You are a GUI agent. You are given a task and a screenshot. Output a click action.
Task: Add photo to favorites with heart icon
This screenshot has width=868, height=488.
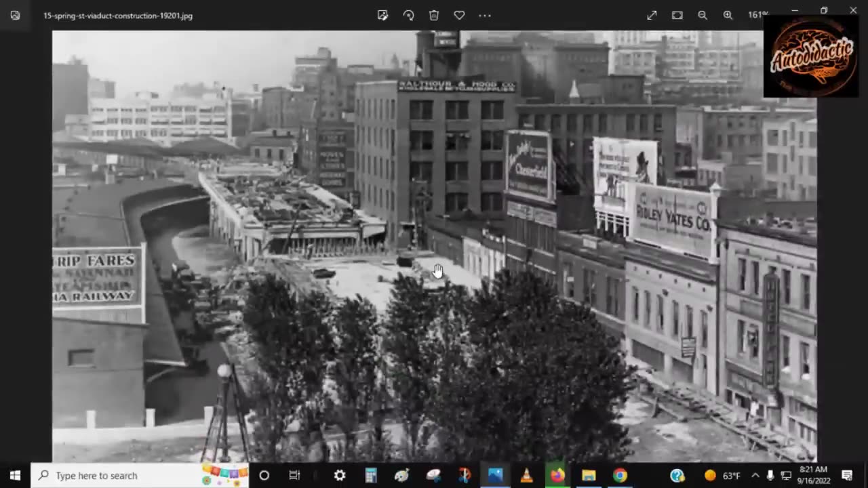pyautogui.click(x=459, y=15)
